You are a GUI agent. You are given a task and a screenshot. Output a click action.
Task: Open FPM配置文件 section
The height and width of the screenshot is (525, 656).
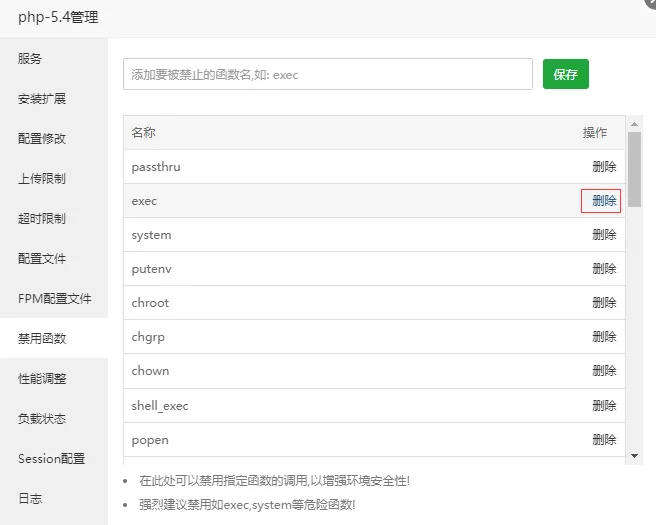(54, 299)
